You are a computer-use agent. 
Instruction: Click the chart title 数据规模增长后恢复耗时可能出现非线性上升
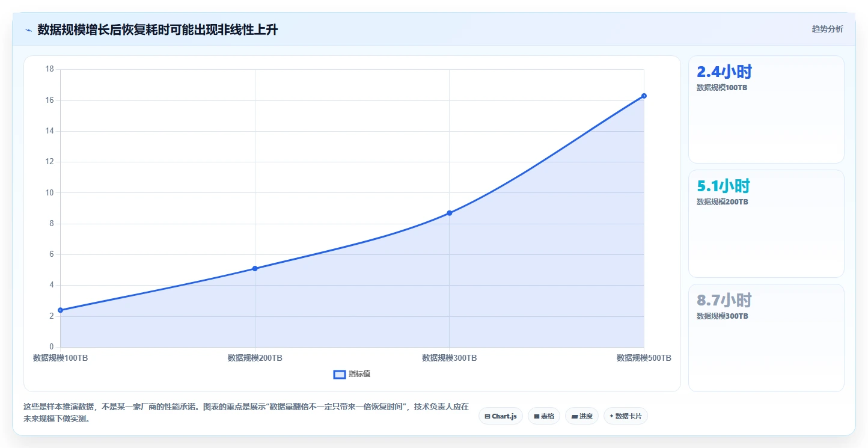click(x=157, y=29)
